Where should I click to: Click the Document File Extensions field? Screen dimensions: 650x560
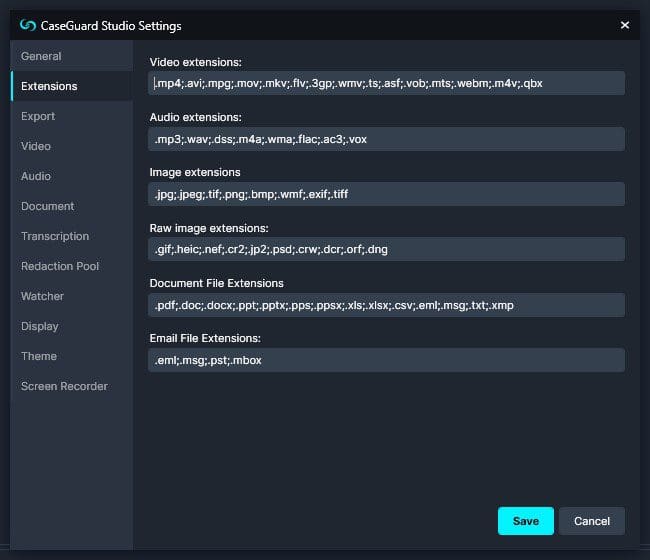[x=386, y=305]
